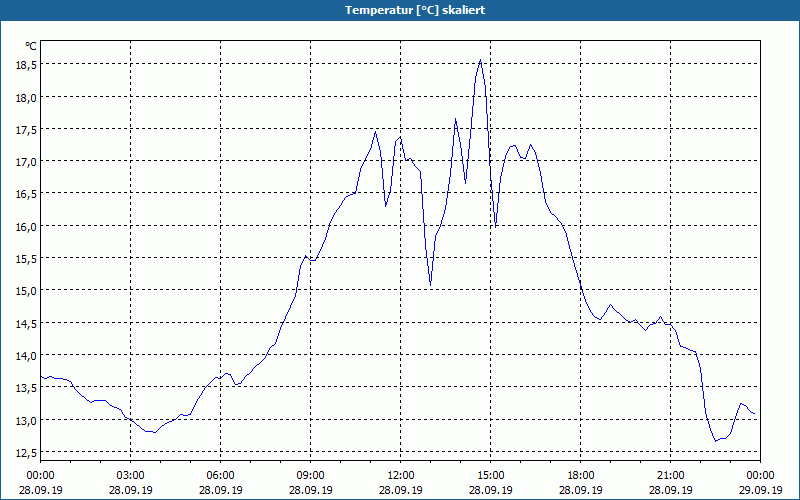Click the 09:00 time axis label
Viewport: 800px width, 500px height.
tap(311, 476)
